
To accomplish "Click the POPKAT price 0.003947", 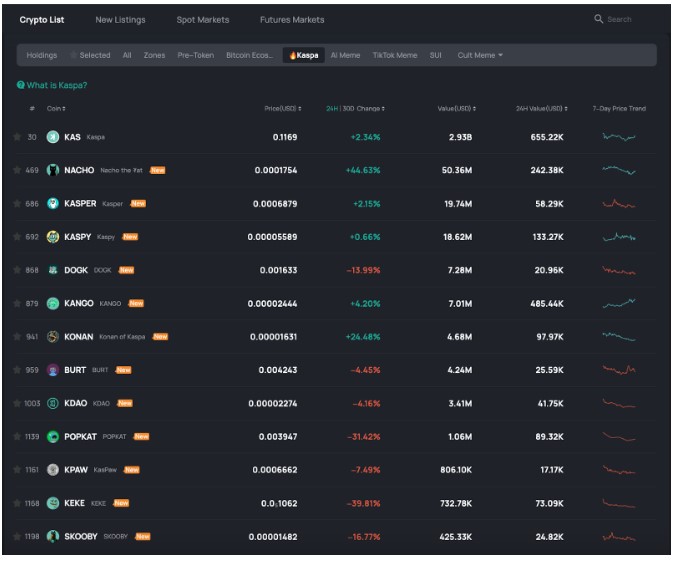I will pyautogui.click(x=278, y=437).
